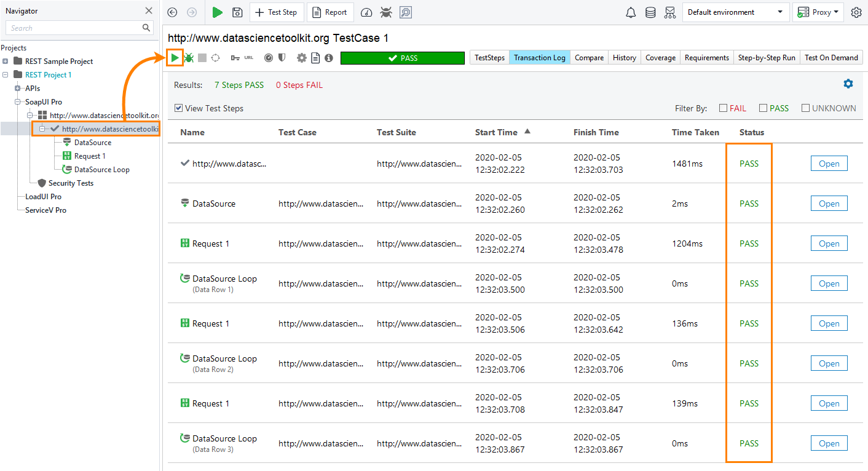Screen dimensions: 868x471
Task: Select DataSource Loop in Navigator tree
Action: (x=102, y=170)
